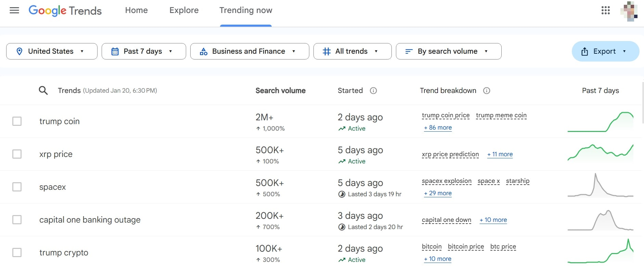Click 'spacex explosion' breakdown term

point(447,181)
